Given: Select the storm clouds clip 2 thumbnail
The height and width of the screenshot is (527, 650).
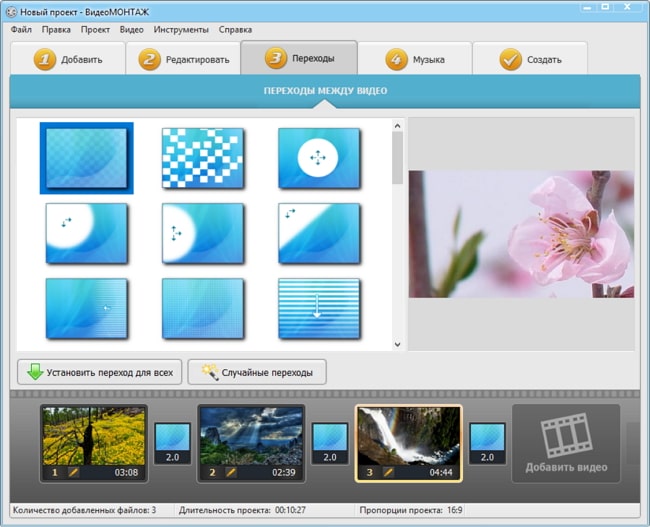Looking at the screenshot, I should coord(251,435).
